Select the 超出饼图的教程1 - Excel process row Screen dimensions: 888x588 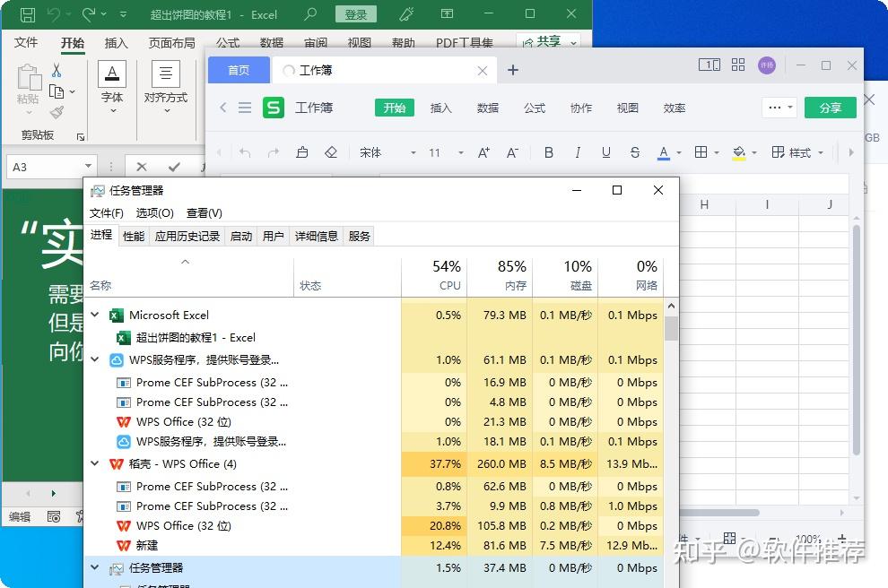[x=374, y=337]
